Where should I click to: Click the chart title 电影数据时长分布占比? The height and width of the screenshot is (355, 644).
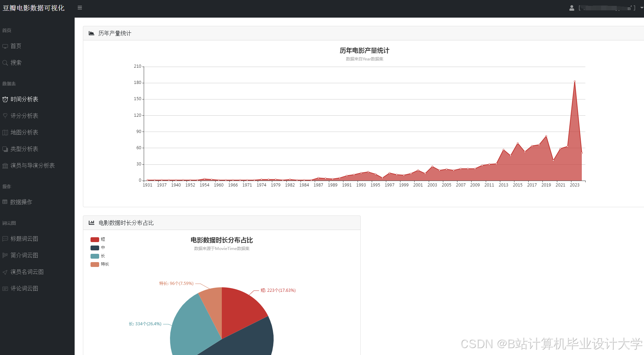[222, 240]
